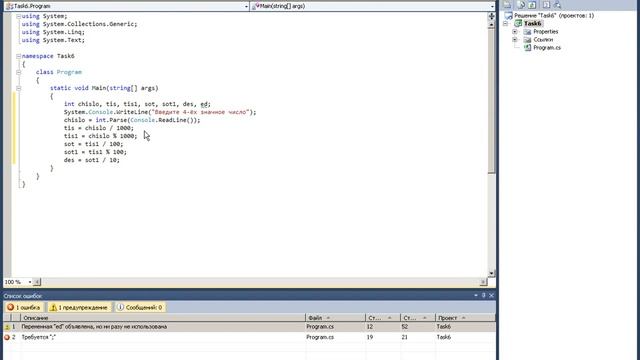
Task: Toggle the Сообщений: 0 messages filter
Action: click(x=140, y=307)
